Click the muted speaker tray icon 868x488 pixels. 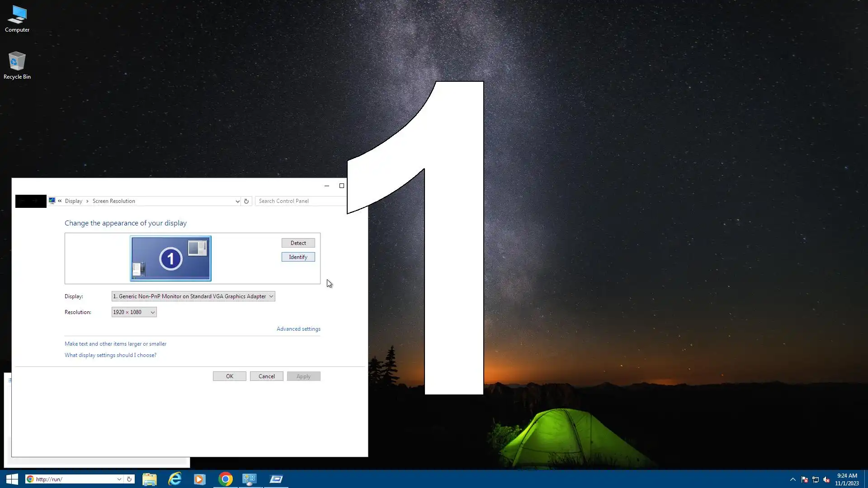[826, 480]
